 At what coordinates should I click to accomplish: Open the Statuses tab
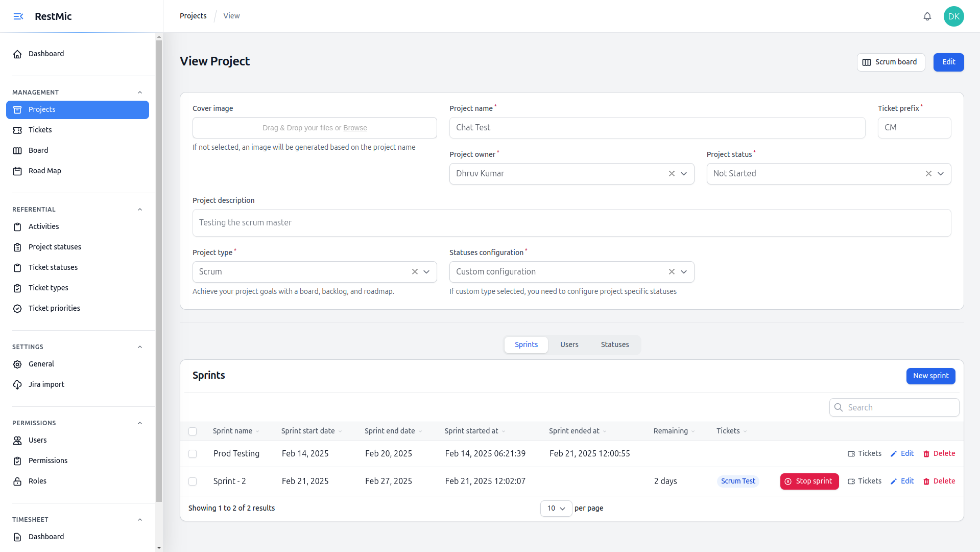point(614,344)
